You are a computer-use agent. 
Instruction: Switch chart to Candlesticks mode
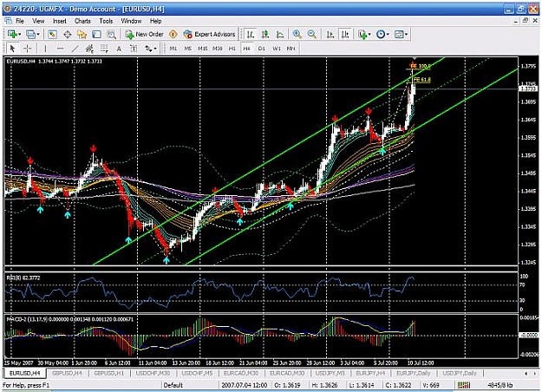tap(265, 34)
